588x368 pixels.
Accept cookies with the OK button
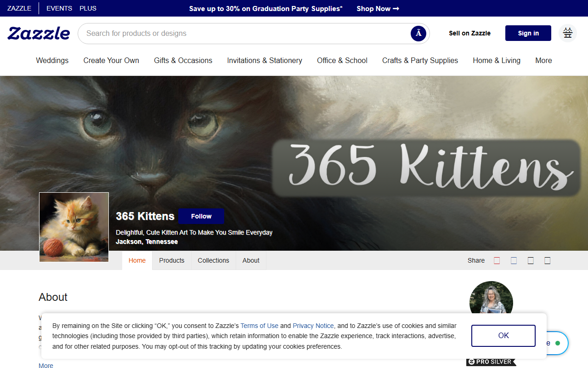pyautogui.click(x=503, y=336)
